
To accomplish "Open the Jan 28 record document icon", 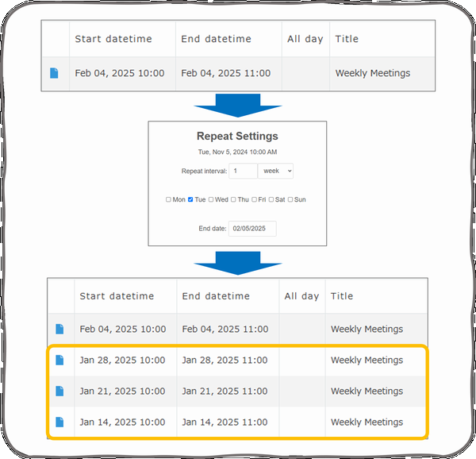I will pyautogui.click(x=59, y=360).
